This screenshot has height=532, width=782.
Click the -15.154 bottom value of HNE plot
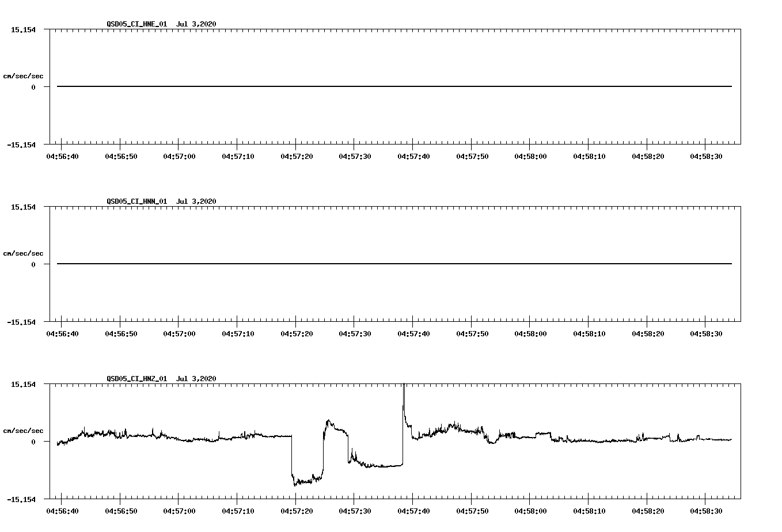click(21, 145)
